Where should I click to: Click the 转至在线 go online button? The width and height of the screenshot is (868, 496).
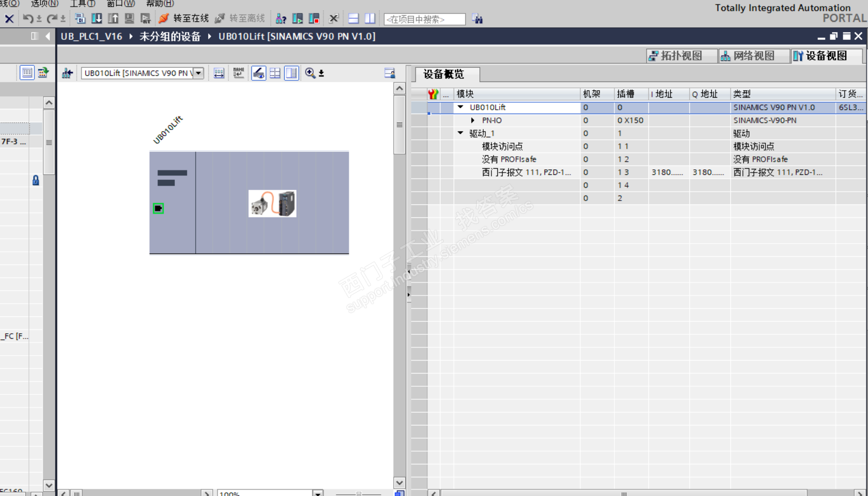coord(184,19)
